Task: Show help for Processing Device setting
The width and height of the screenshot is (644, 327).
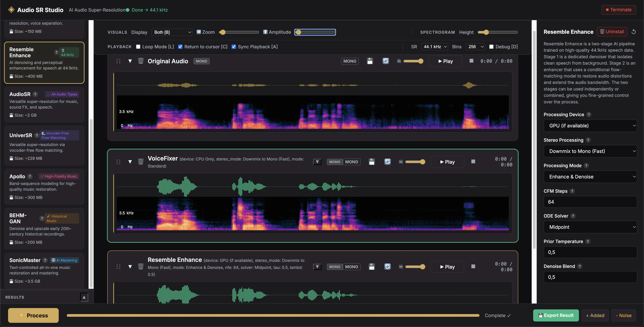Action: click(589, 115)
